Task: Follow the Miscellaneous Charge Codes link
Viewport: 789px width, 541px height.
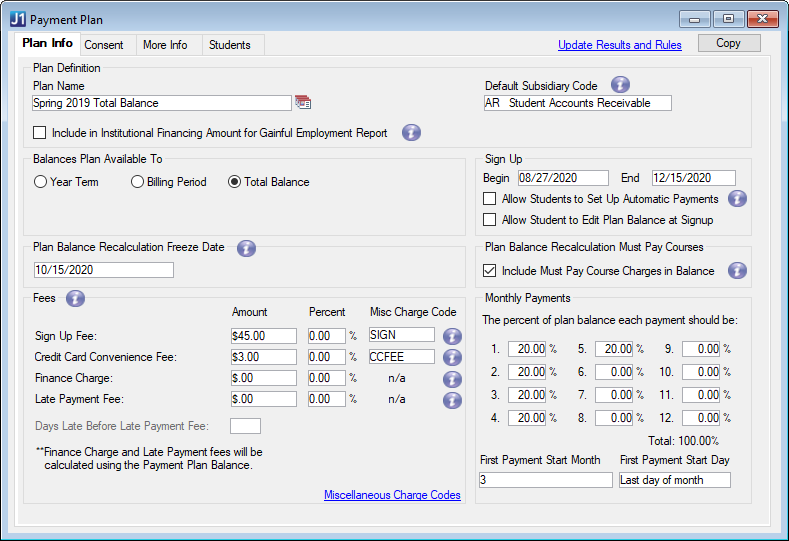Action: (x=392, y=495)
